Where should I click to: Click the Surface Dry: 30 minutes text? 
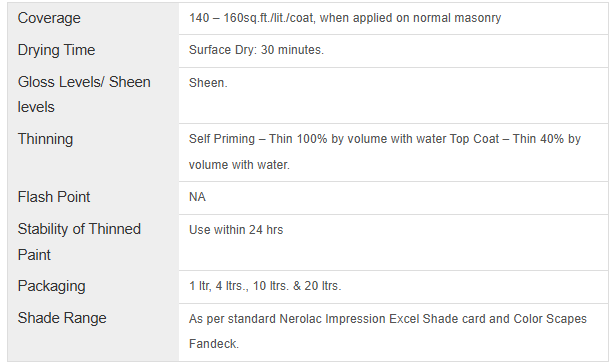click(x=256, y=50)
